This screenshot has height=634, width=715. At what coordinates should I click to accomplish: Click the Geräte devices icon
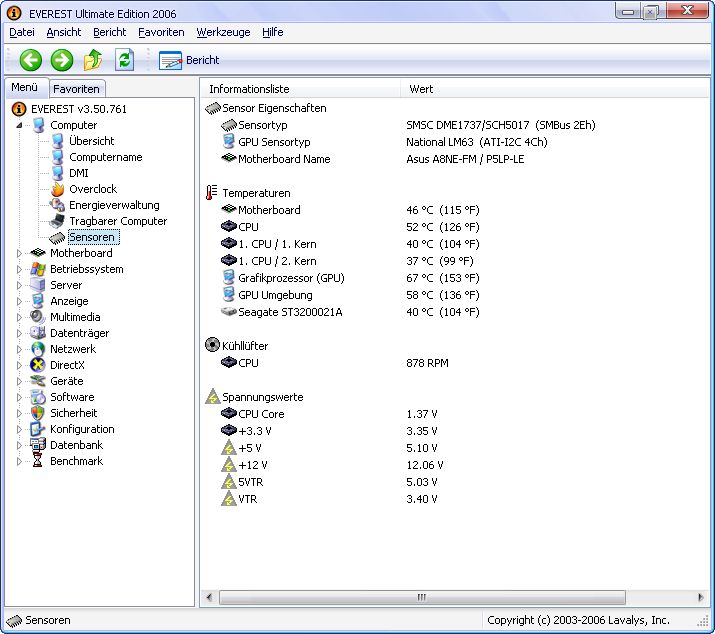tap(38, 381)
